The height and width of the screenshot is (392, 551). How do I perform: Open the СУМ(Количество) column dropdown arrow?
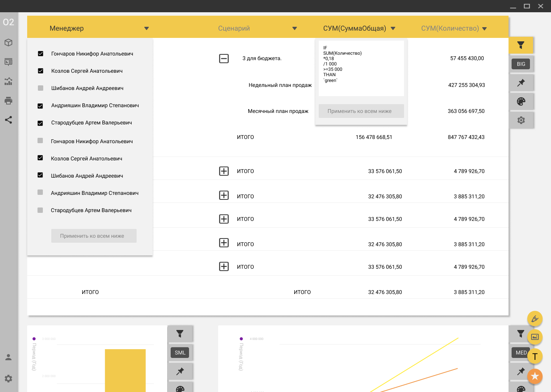point(484,29)
